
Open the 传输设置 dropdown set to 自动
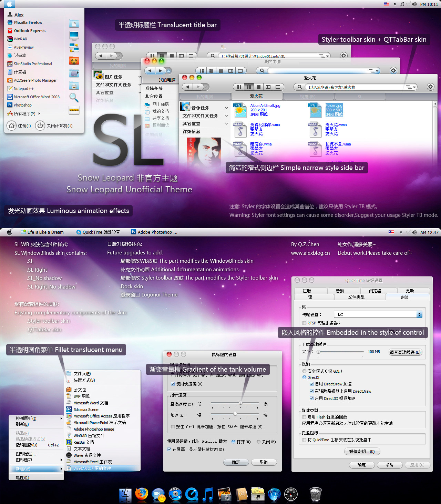click(x=378, y=314)
